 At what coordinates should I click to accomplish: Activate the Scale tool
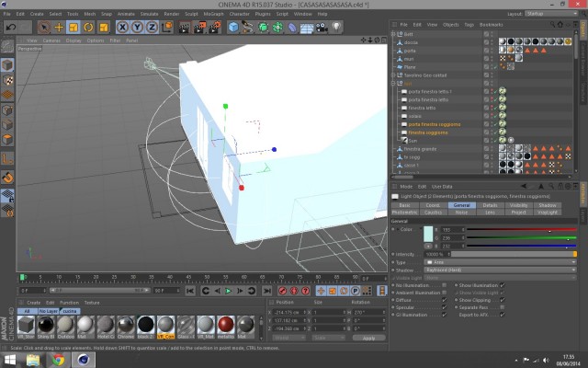pyautogui.click(x=73, y=28)
